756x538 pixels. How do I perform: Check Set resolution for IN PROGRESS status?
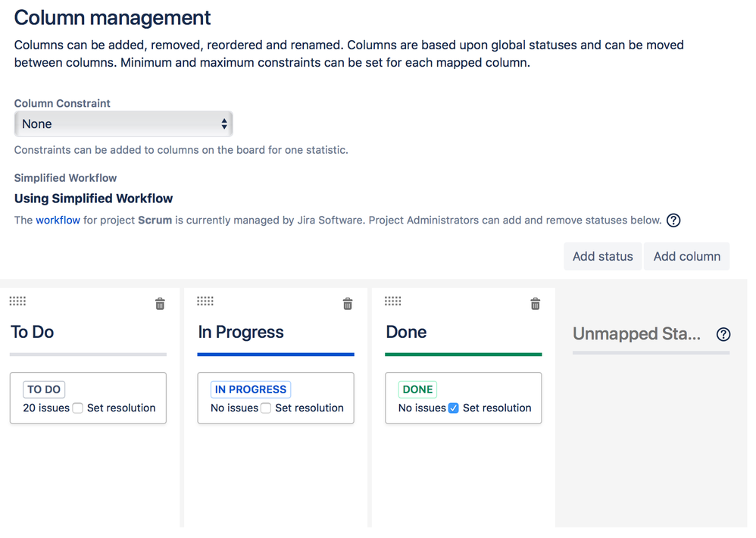pos(266,408)
